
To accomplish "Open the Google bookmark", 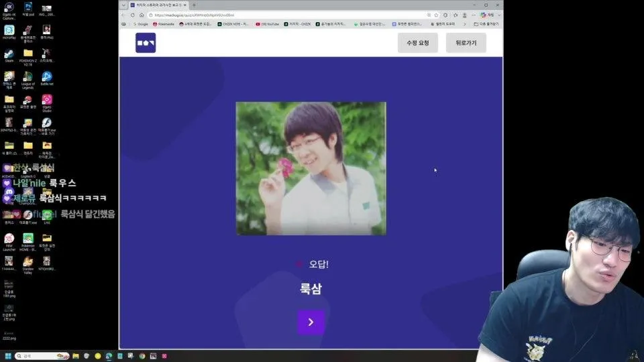I will pyautogui.click(x=140, y=24).
